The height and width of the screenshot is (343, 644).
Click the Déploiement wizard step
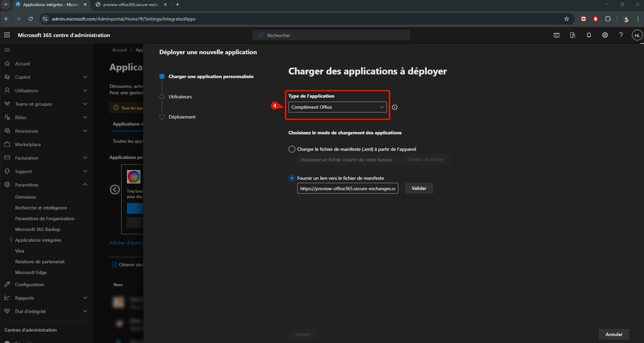click(x=182, y=117)
